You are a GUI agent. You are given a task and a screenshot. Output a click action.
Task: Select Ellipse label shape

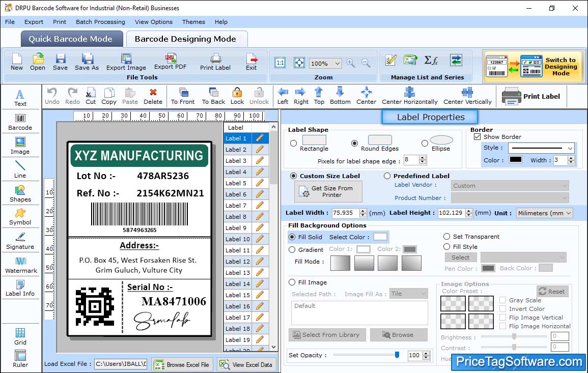coord(425,143)
